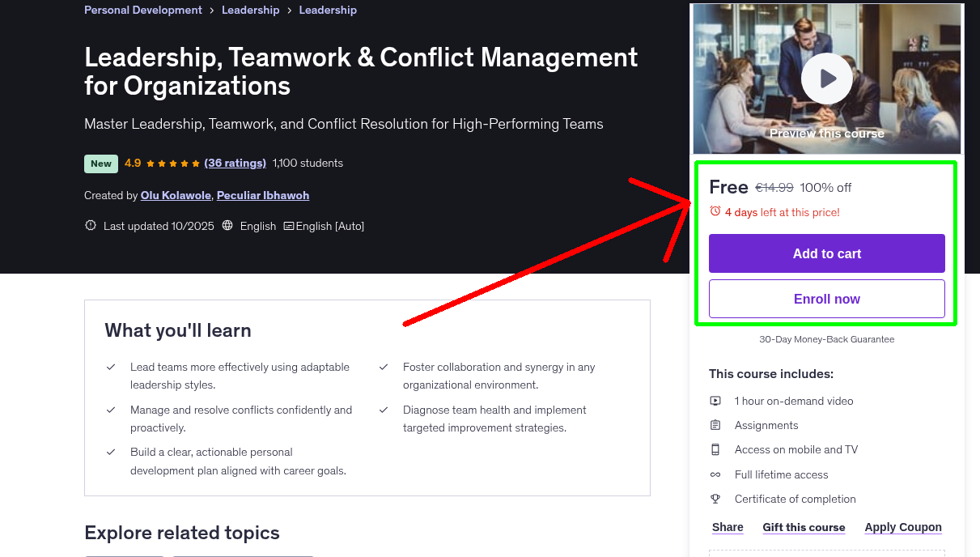Play the course preview video

click(x=826, y=78)
